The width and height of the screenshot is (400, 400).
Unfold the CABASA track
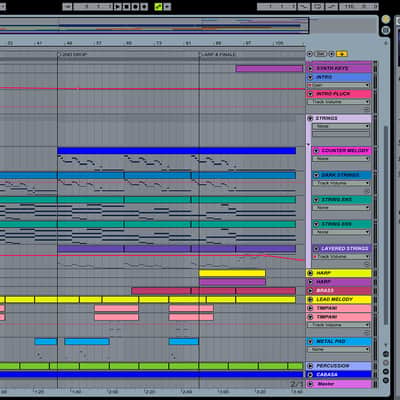pyautogui.click(x=310, y=375)
